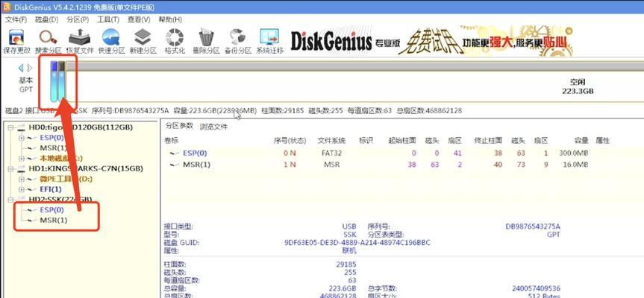Screen dimensions: 644x298
Task: Select the blue ESP segment on disk map
Action: pyautogui.click(x=54, y=80)
